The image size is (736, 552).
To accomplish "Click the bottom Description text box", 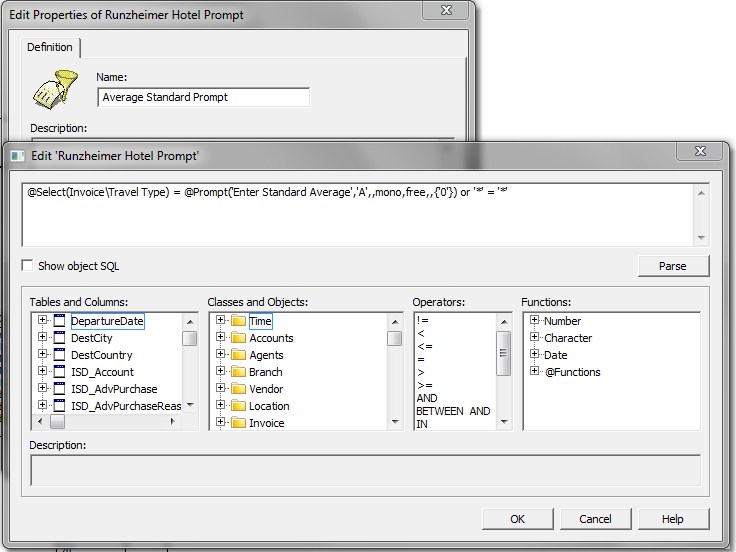I will tap(365, 470).
